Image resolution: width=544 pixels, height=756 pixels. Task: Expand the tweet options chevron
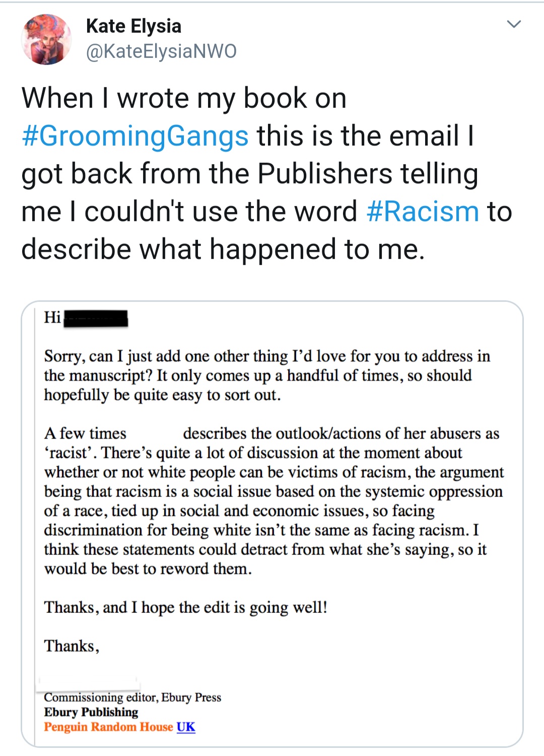tap(513, 24)
